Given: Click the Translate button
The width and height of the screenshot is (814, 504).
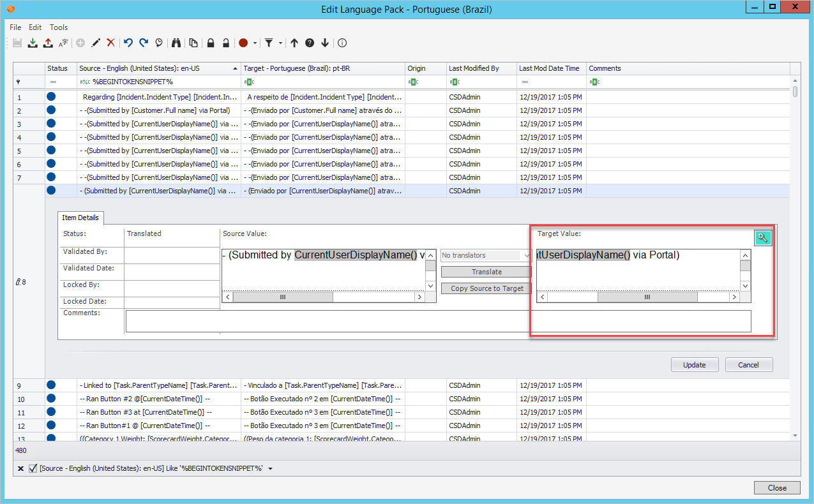Looking at the screenshot, I should 486,272.
